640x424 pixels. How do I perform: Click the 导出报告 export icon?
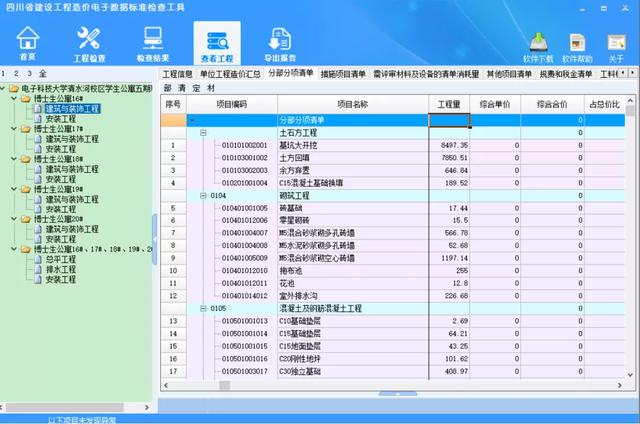(x=280, y=44)
